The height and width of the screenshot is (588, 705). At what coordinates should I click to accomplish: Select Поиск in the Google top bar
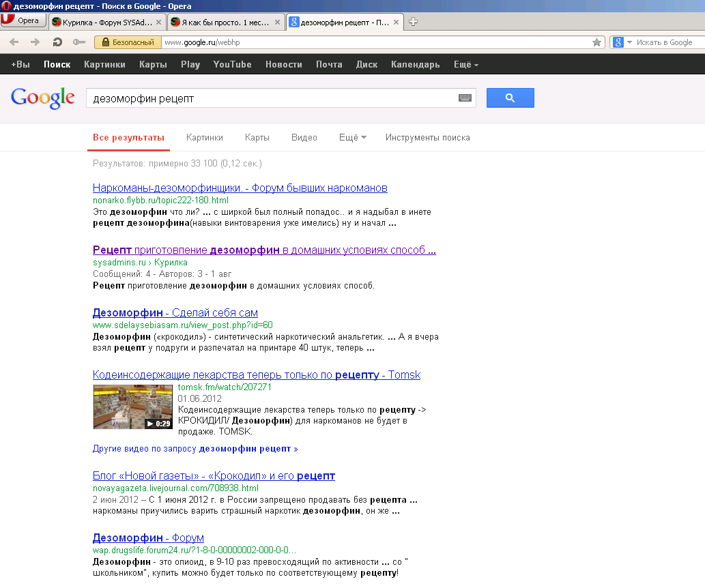[x=57, y=64]
